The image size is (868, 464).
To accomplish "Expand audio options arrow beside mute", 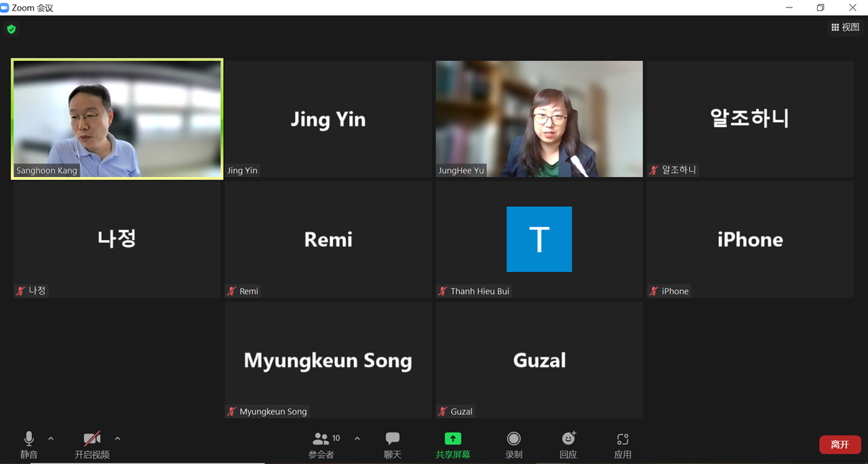I will [x=51, y=439].
